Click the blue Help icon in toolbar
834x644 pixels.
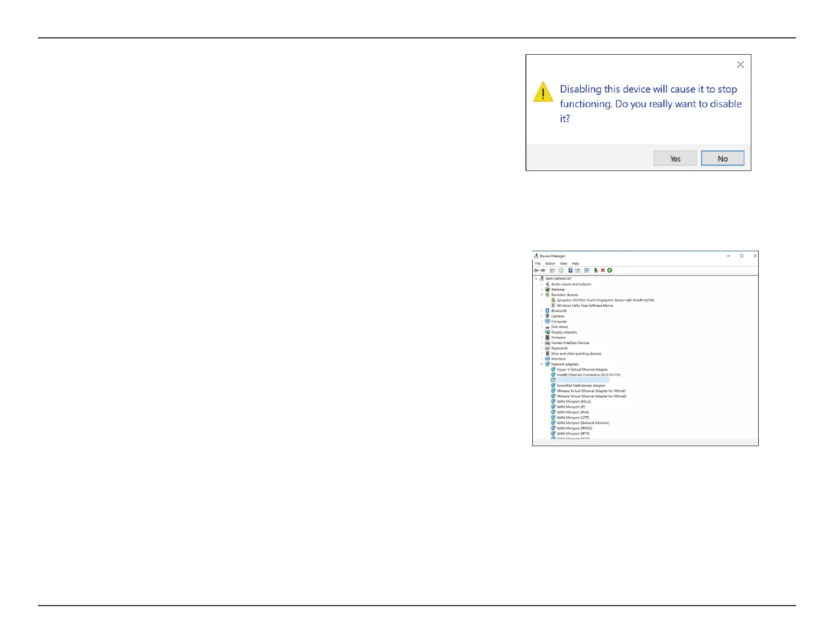[x=570, y=270]
